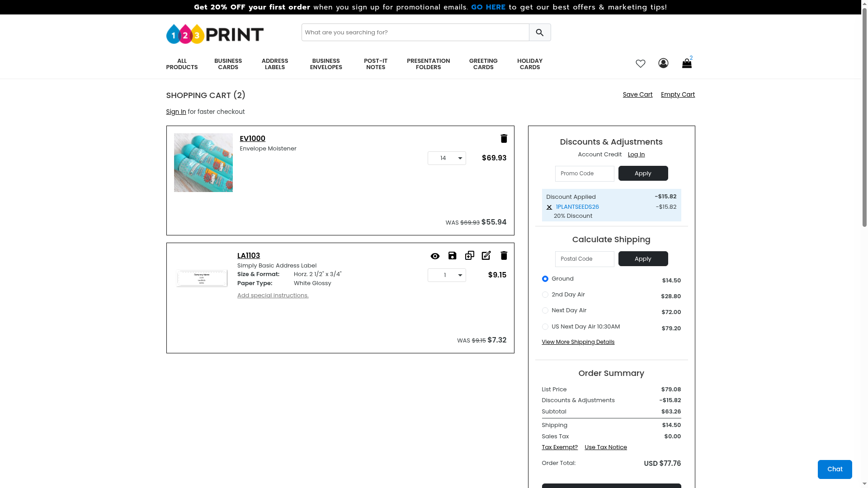868x488 pixels.
Task: Select Ground shipping option
Action: (x=545, y=279)
